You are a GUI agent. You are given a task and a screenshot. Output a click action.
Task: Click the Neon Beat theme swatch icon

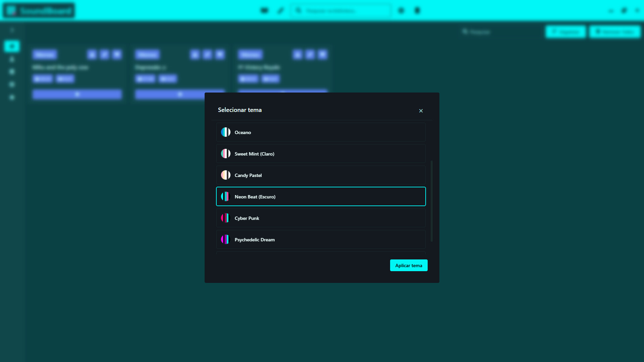[225, 196]
